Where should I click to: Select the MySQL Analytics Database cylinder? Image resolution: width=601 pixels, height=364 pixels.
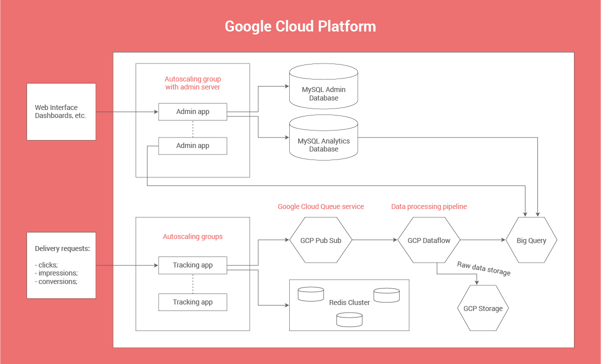coord(324,137)
